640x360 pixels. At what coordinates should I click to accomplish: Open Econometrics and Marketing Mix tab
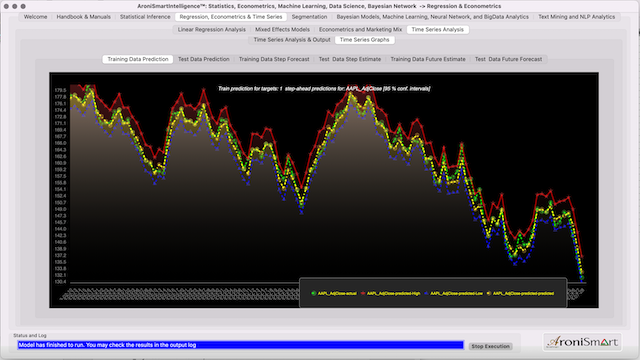tap(360, 29)
